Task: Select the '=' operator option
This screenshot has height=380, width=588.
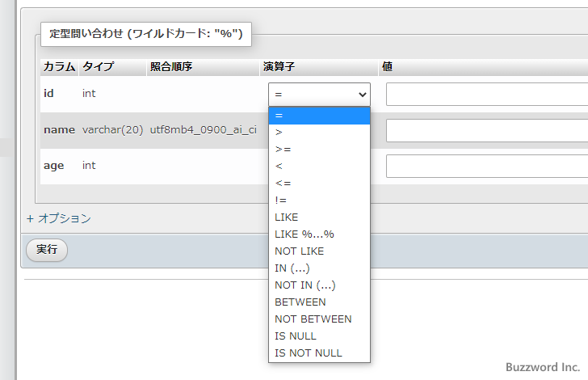Action: (x=319, y=116)
